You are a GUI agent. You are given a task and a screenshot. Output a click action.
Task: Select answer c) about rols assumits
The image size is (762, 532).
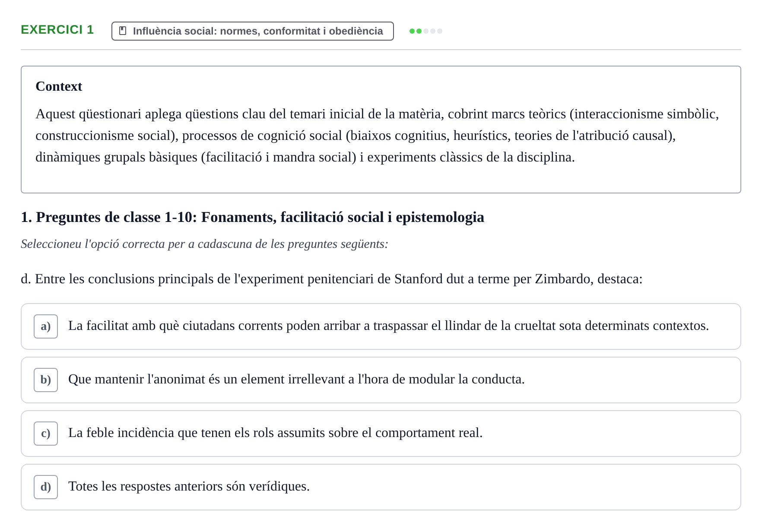pos(381,434)
